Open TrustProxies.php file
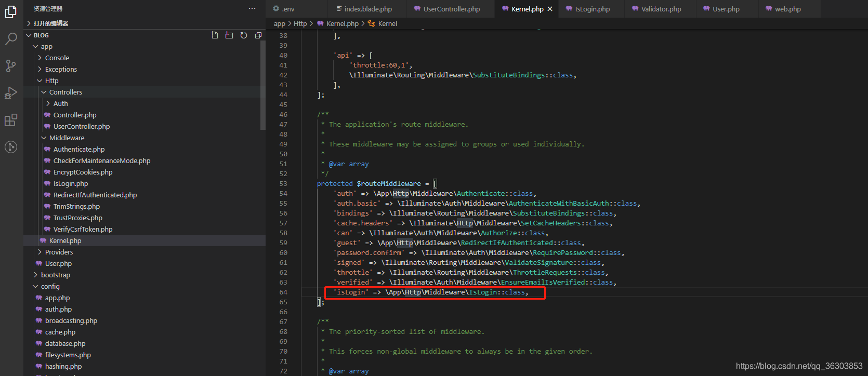This screenshot has width=868, height=376. (144, 218)
